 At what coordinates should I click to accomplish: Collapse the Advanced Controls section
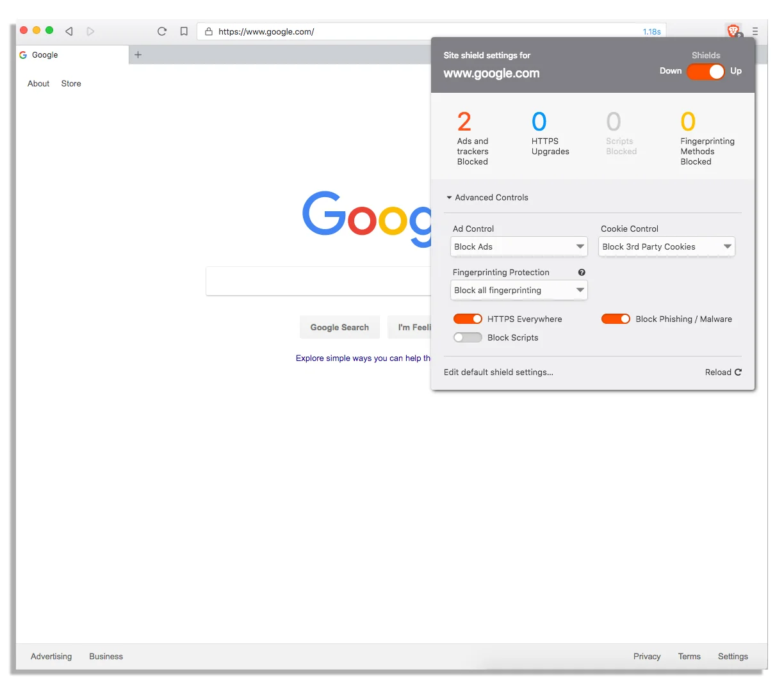[487, 197]
